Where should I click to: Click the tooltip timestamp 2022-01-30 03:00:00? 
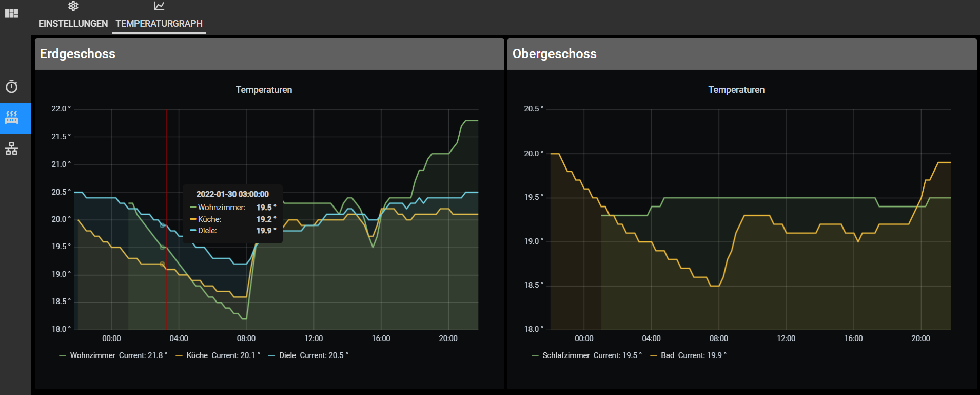click(x=232, y=194)
